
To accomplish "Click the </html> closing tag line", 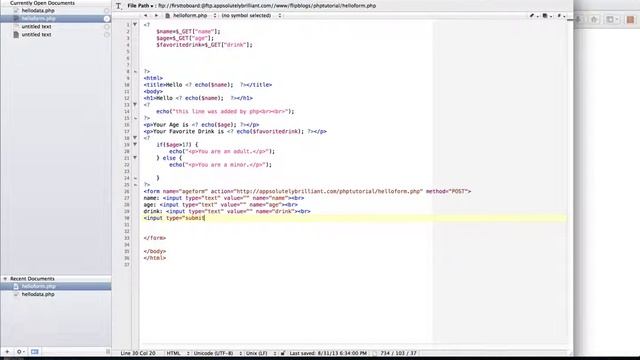I will coord(155,258).
